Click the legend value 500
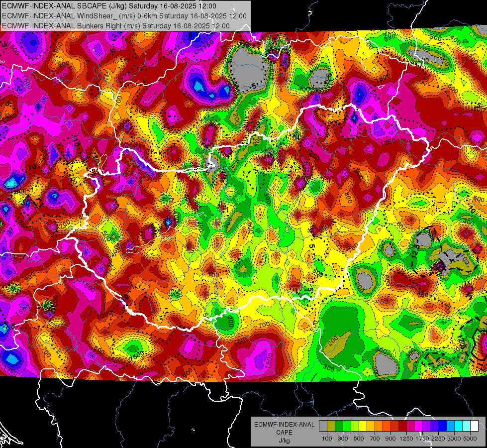487x448 pixels. [x=359, y=439]
